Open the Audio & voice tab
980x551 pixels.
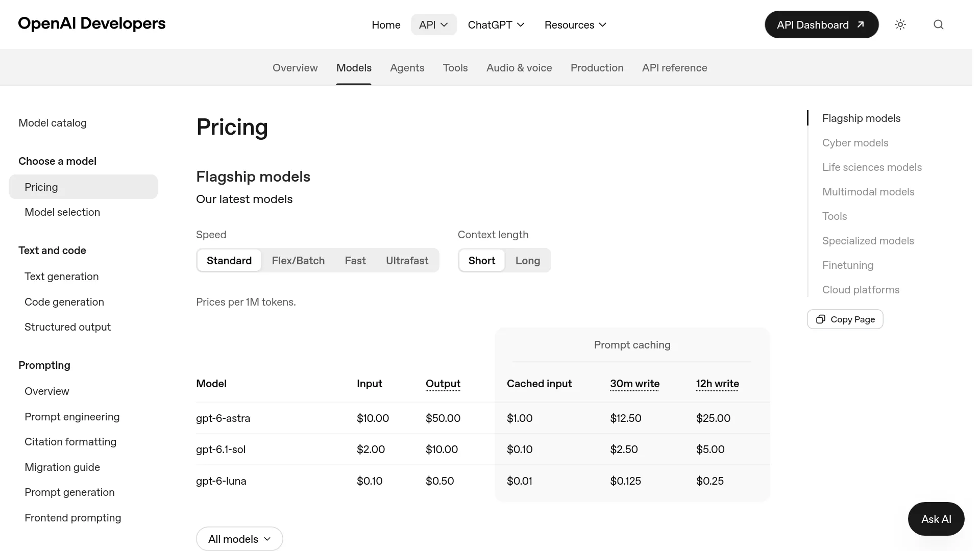pyautogui.click(x=519, y=68)
